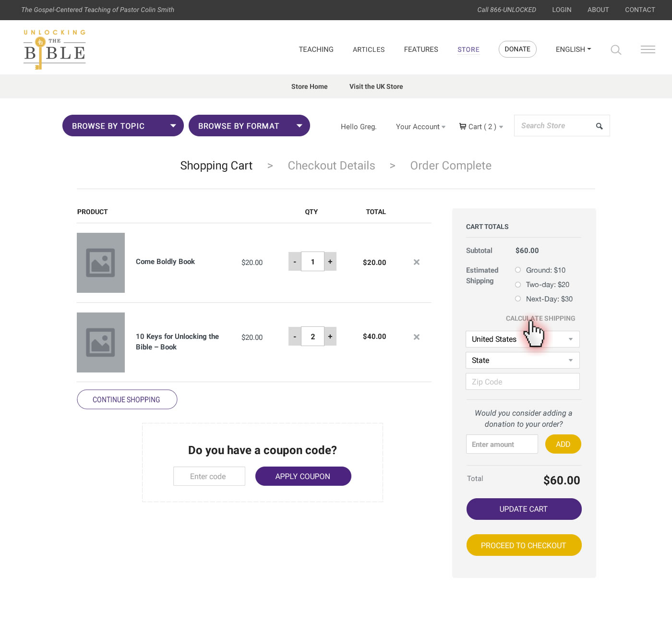Open the Features menu
Image resolution: width=672 pixels, height=624 pixels.
[x=421, y=49]
